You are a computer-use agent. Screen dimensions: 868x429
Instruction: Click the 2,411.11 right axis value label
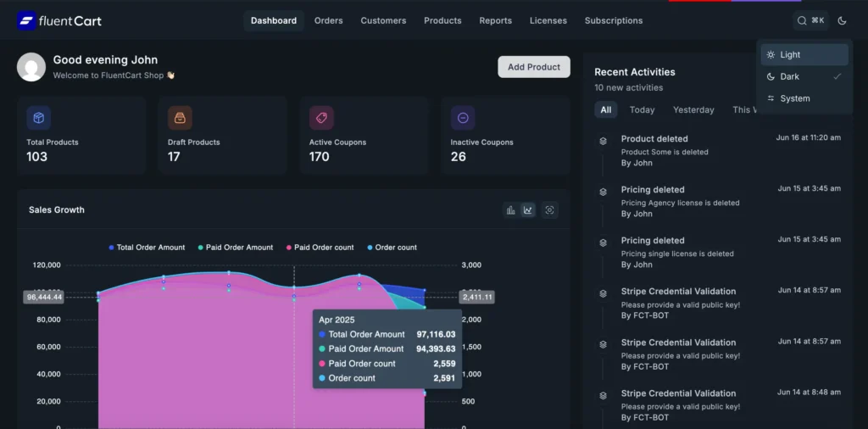point(476,298)
